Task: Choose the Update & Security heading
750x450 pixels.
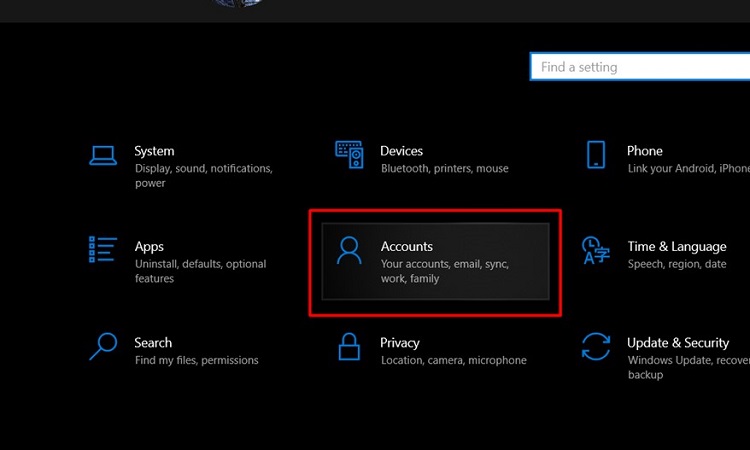Action: (678, 343)
